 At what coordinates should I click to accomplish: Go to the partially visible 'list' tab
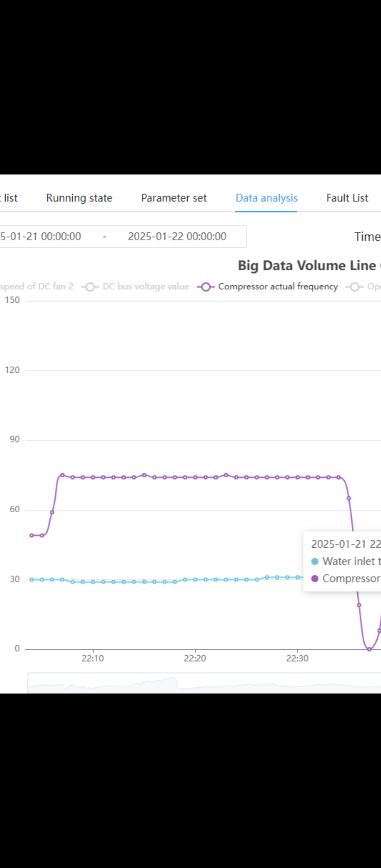pos(11,198)
